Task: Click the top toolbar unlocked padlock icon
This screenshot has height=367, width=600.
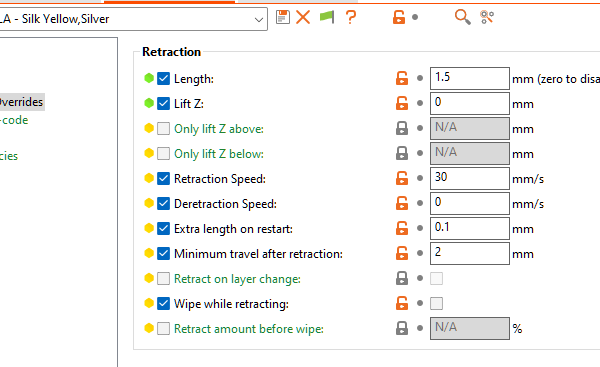Action: [x=399, y=17]
